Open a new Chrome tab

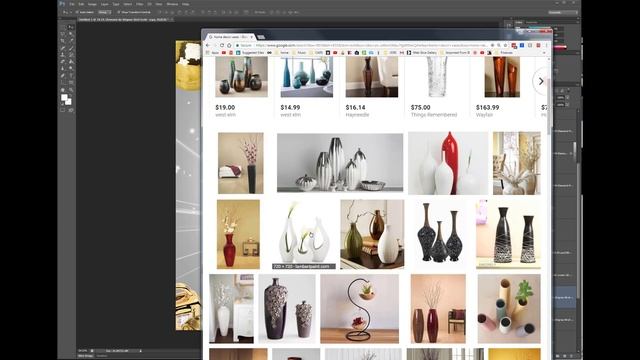[x=261, y=37]
